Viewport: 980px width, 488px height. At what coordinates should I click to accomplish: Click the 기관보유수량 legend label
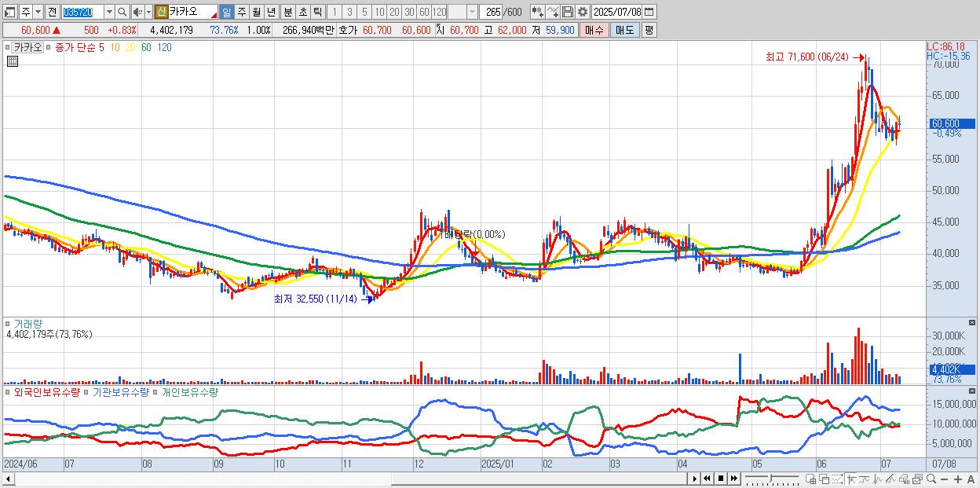click(120, 391)
